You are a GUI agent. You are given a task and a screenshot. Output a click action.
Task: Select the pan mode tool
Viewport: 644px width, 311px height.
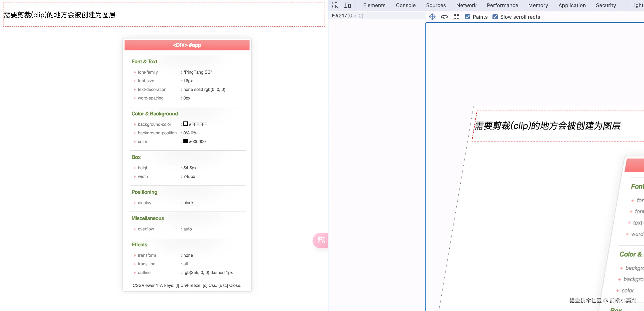[x=432, y=17]
